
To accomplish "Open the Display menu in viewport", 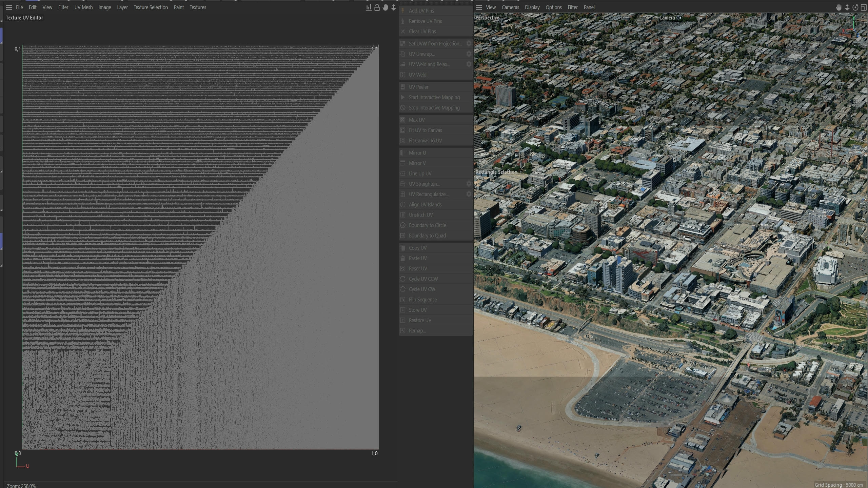I will tap(532, 7).
